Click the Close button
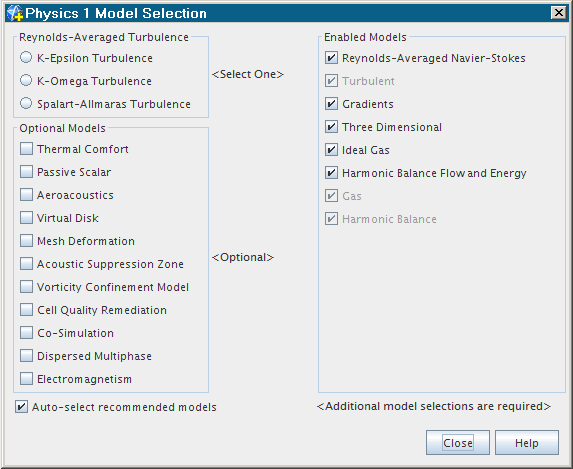 coord(458,443)
